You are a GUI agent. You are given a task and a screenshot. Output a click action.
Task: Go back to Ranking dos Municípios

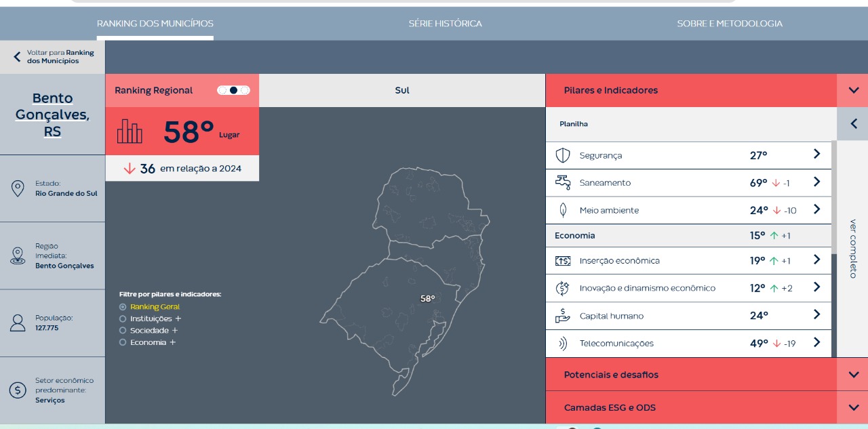[53, 57]
